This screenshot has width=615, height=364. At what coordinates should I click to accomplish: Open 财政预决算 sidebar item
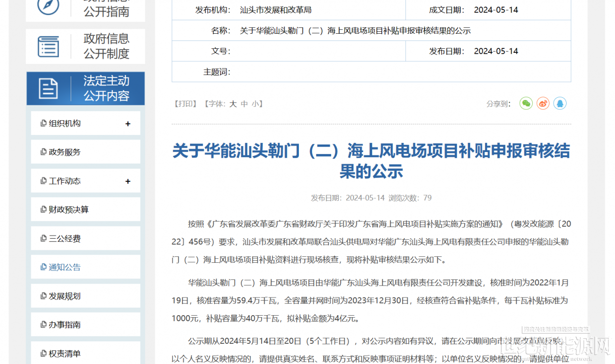86,209
